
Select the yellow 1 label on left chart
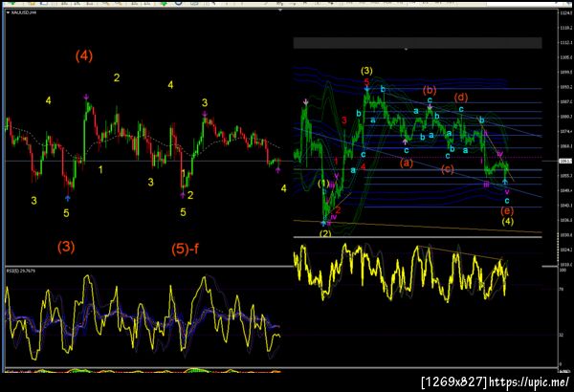(x=100, y=170)
